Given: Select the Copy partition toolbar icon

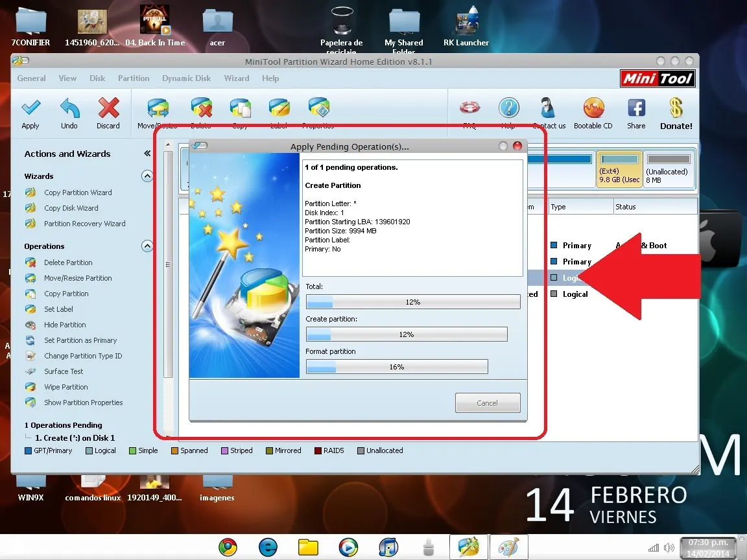Looking at the screenshot, I should tap(240, 108).
